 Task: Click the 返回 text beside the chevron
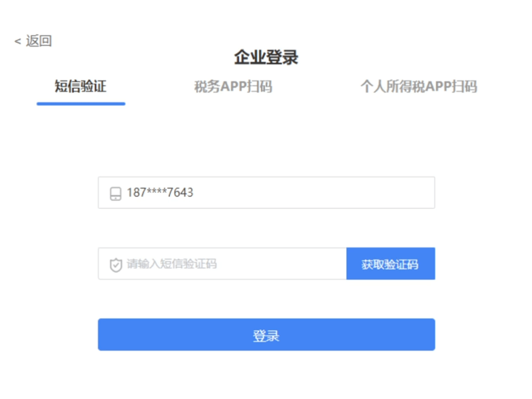coord(39,41)
